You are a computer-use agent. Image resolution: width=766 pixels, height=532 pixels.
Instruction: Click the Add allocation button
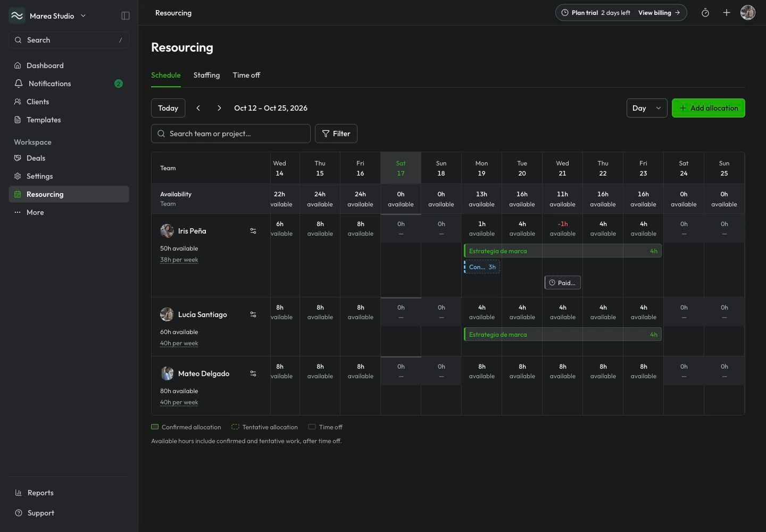(709, 108)
